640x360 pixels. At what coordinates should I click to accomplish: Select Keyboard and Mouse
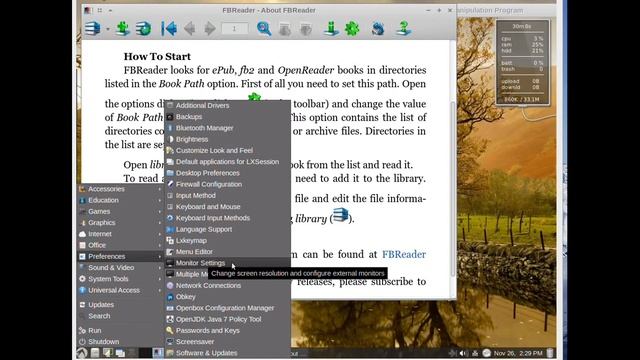(228, 207)
